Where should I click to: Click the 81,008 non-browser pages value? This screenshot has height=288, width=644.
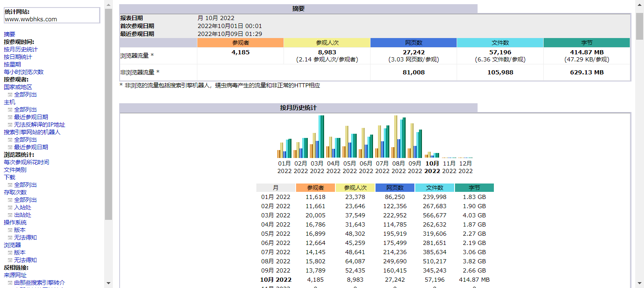[x=414, y=72]
